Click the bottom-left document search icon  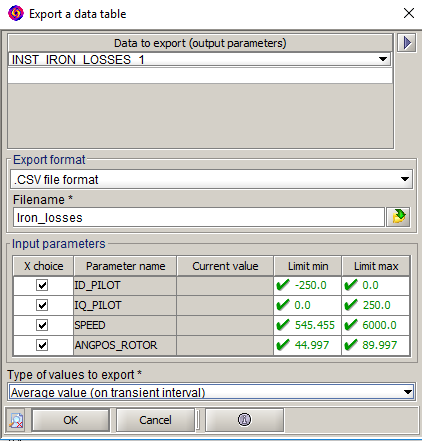coord(16,420)
